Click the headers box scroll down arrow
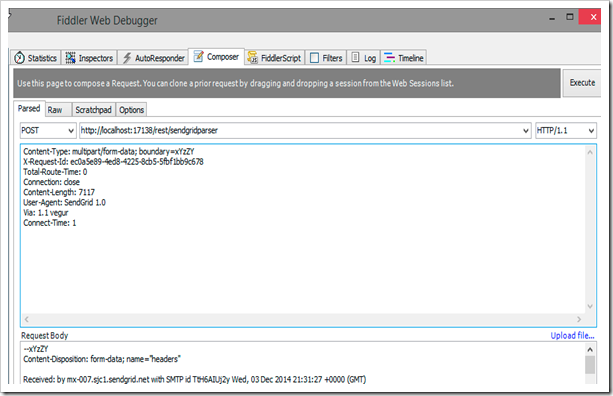 coord(590,306)
